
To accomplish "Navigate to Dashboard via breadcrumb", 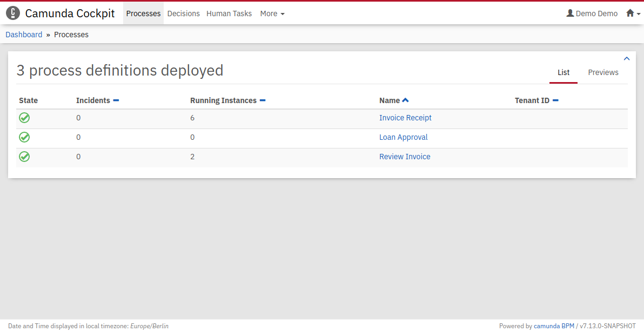I will coord(24,35).
